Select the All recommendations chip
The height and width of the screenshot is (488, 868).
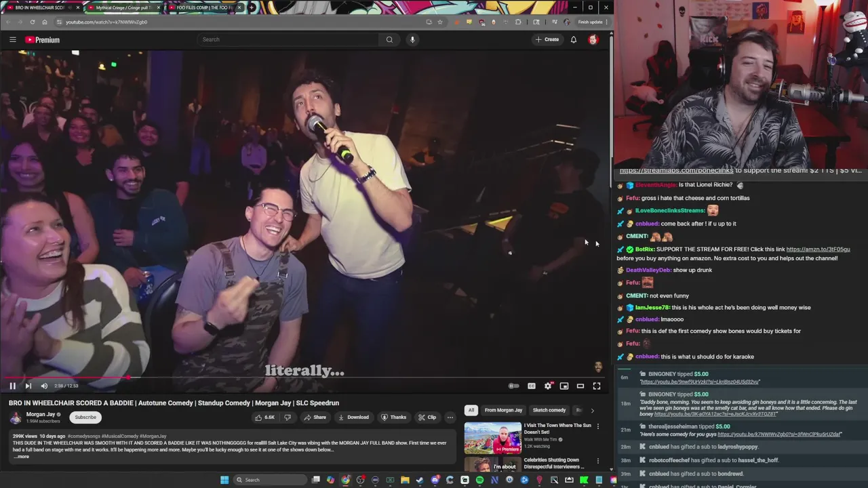[471, 410]
